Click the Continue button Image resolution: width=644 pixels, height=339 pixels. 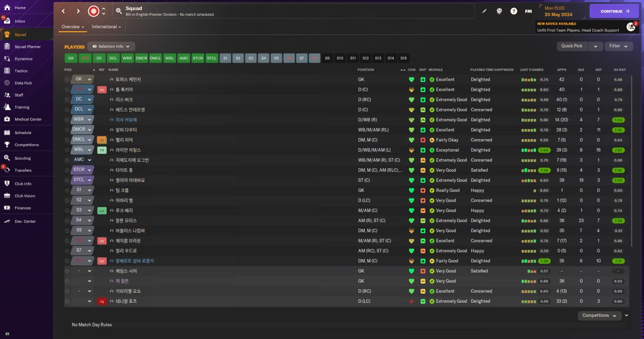coord(614,11)
